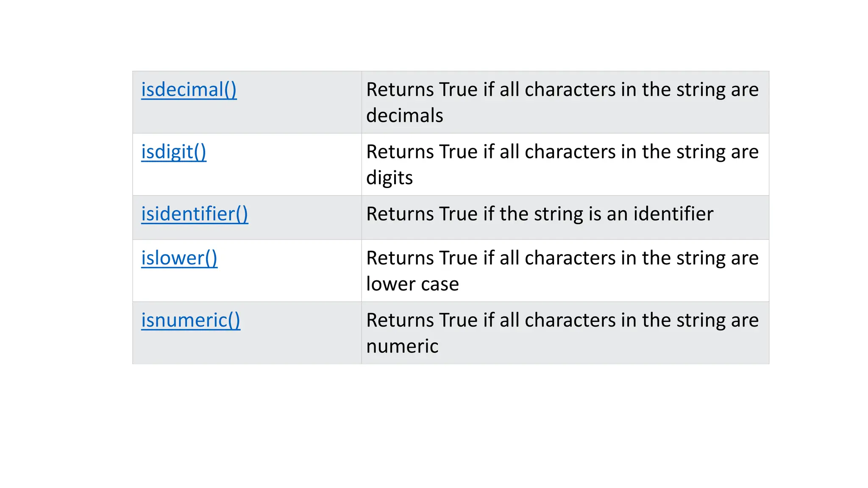Click the "lower case" text
Image resolution: width=868 pixels, height=488 pixels.
[x=412, y=284]
